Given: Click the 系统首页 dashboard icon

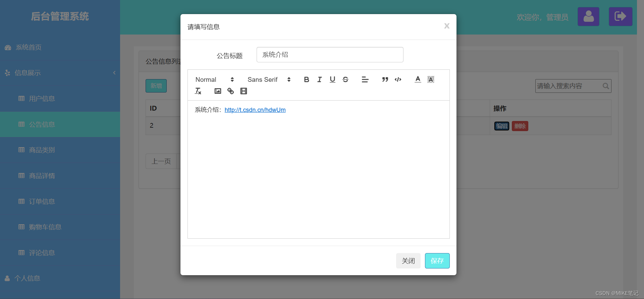Looking at the screenshot, I should coord(8,48).
